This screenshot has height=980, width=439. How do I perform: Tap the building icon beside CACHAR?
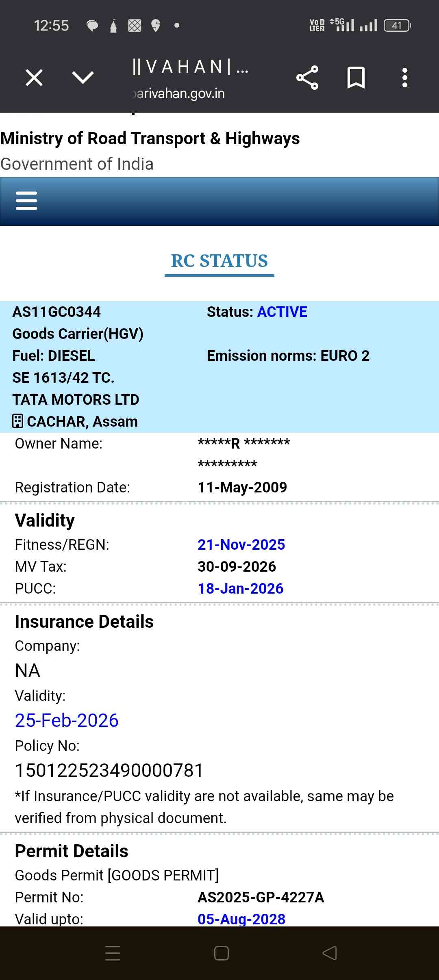click(x=18, y=421)
